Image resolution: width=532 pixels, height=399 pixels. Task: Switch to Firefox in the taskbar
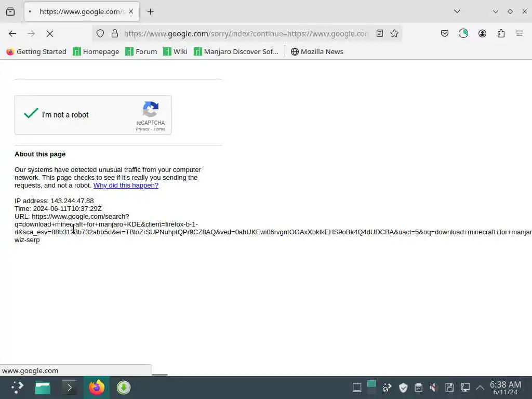[97, 388]
